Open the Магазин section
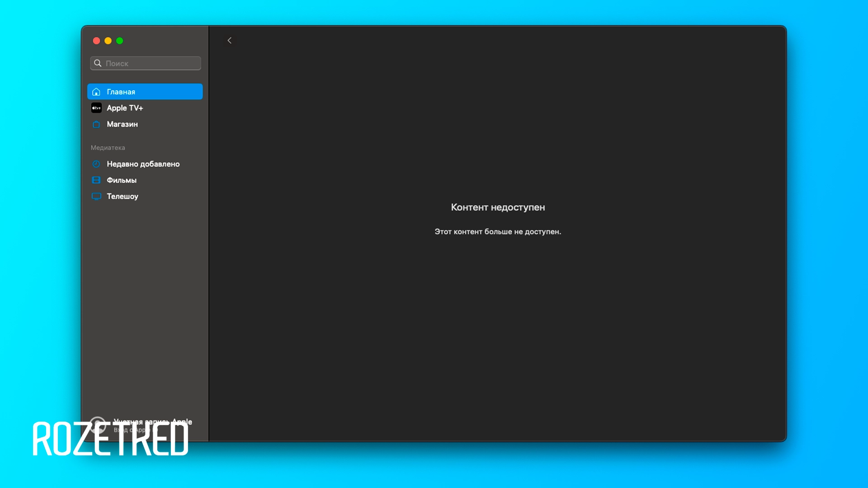Screen dimensions: 868x488 tap(122, 124)
